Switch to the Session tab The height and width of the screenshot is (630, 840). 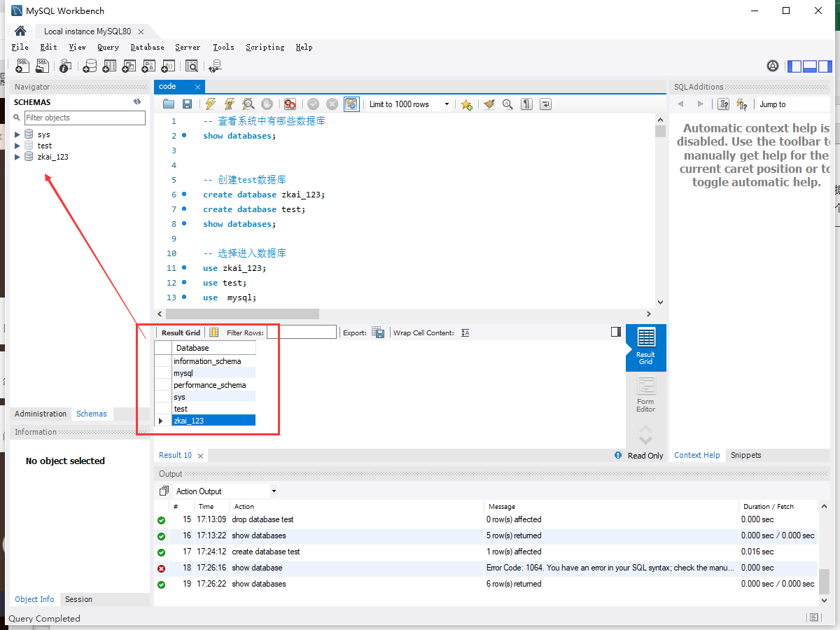pyautogui.click(x=78, y=599)
